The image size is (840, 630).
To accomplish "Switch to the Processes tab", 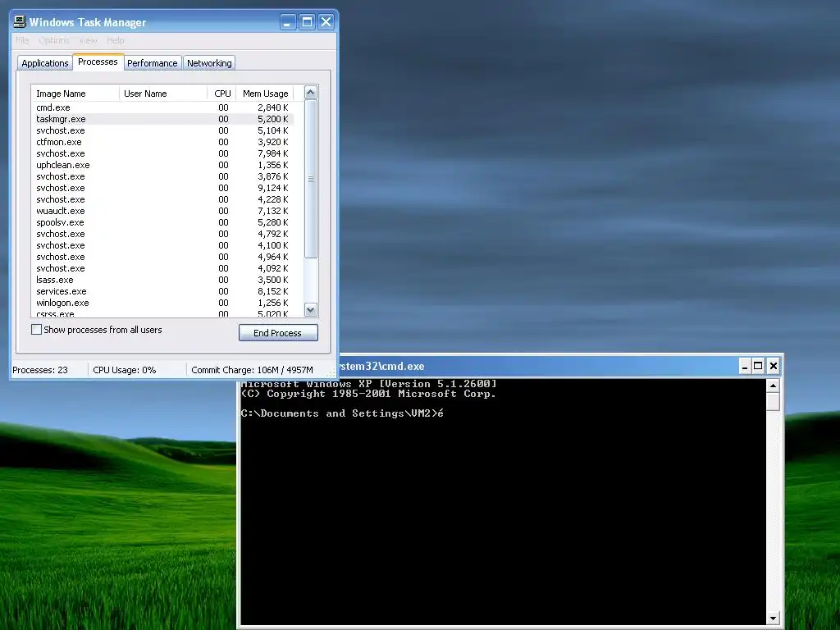I will point(98,62).
